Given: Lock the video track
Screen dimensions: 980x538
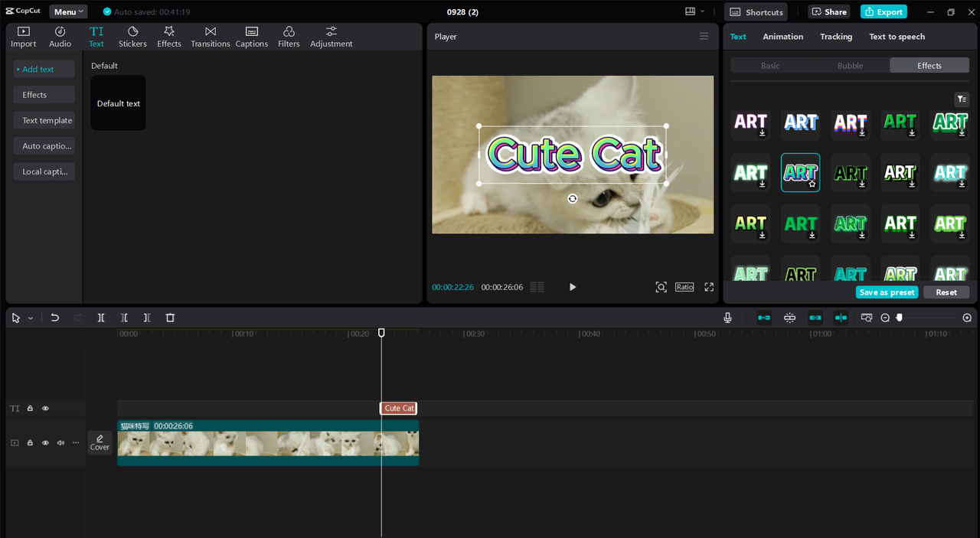Looking at the screenshot, I should click(30, 442).
